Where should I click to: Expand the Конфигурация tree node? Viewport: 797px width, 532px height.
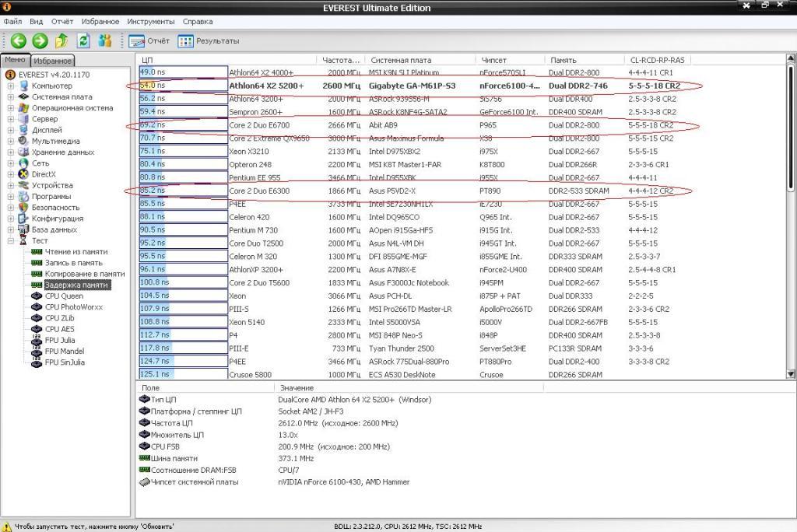[11, 219]
